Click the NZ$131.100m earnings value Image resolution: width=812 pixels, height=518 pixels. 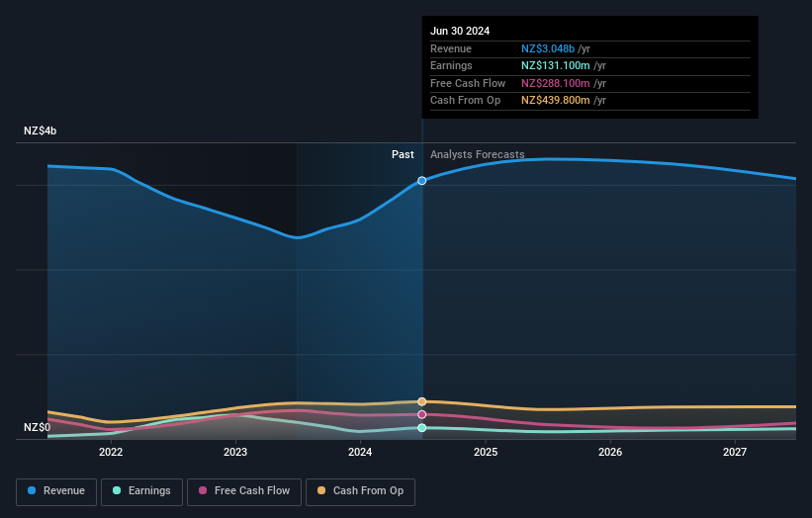click(x=555, y=65)
